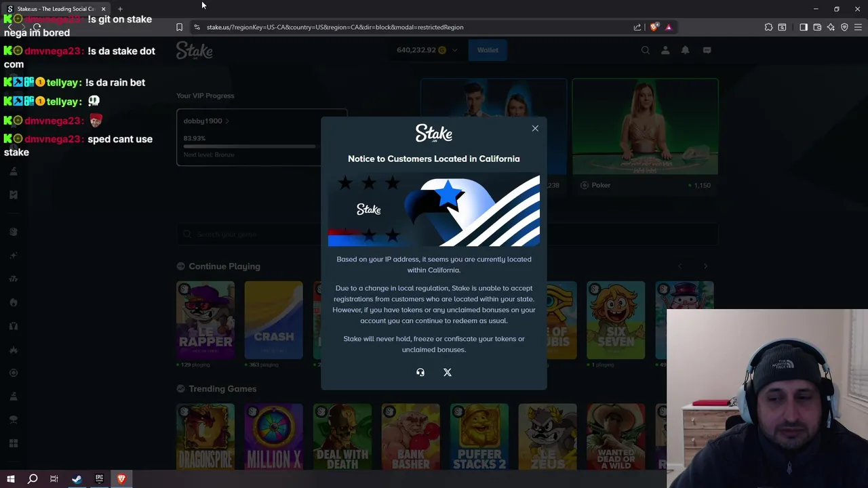Open browser extensions puzzle icon

point(768,27)
